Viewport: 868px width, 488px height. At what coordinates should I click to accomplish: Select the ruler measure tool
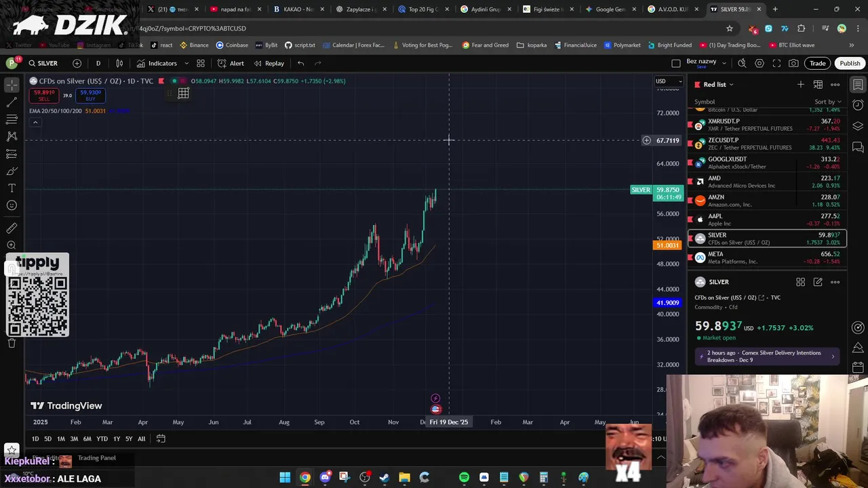12,228
